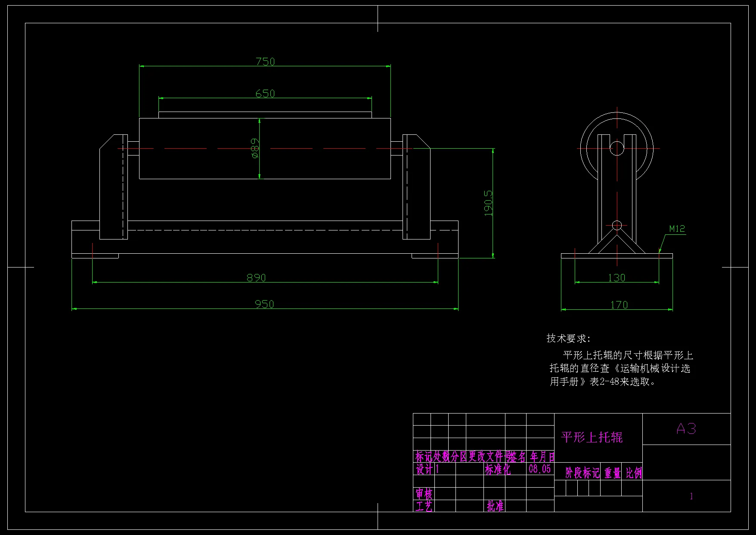
Task: Click the ø89 roller diameter label
Action: pyautogui.click(x=255, y=148)
